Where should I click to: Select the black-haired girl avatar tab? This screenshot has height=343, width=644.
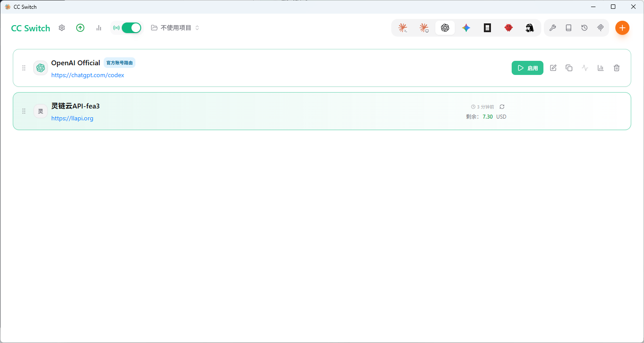tap(530, 28)
